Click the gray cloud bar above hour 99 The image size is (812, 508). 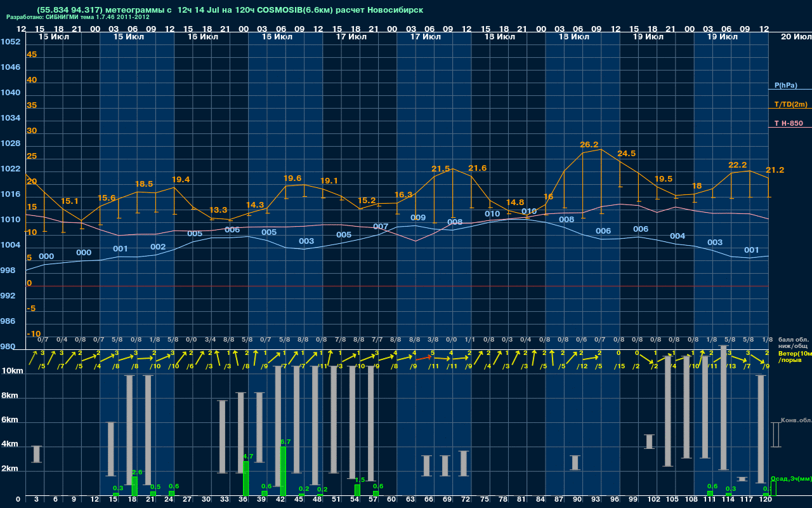(x=649, y=441)
